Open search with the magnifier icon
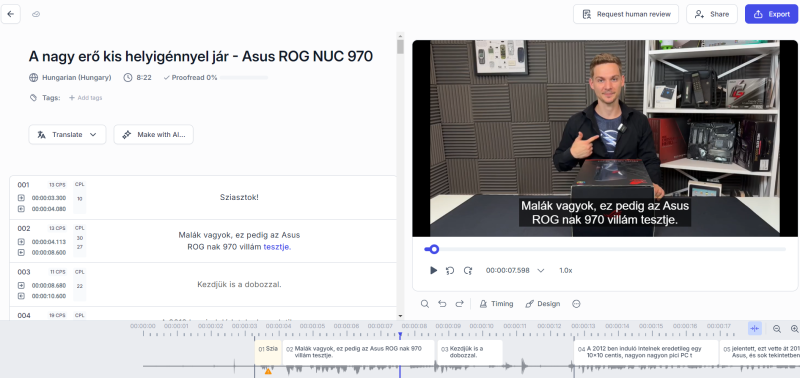This screenshot has height=378, width=800. click(x=424, y=304)
